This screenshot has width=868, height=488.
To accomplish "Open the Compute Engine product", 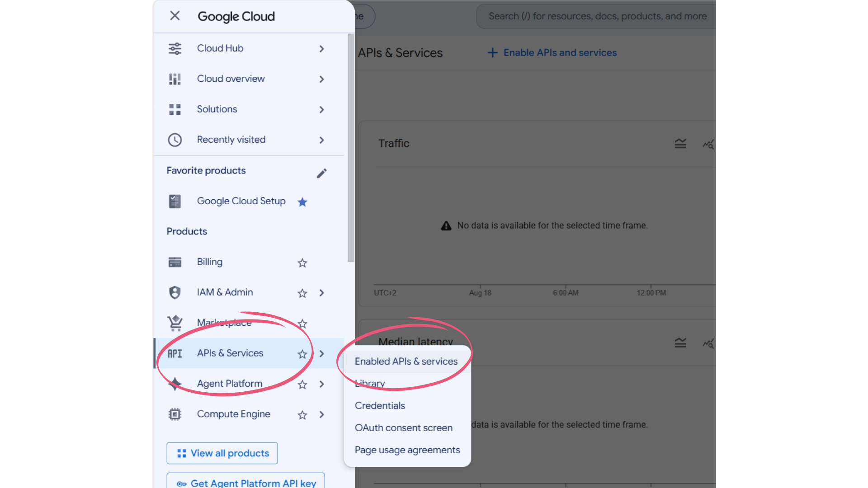I will click(x=249, y=414).
